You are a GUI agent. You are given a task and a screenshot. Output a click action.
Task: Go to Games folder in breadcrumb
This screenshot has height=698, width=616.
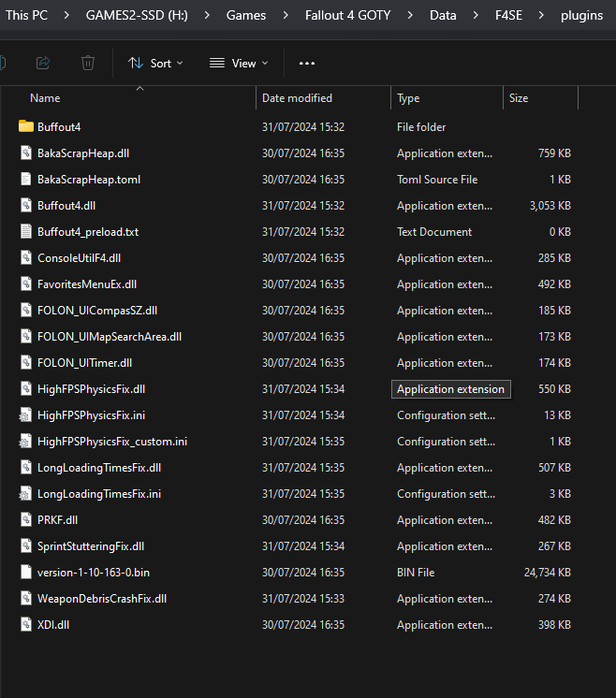246,15
